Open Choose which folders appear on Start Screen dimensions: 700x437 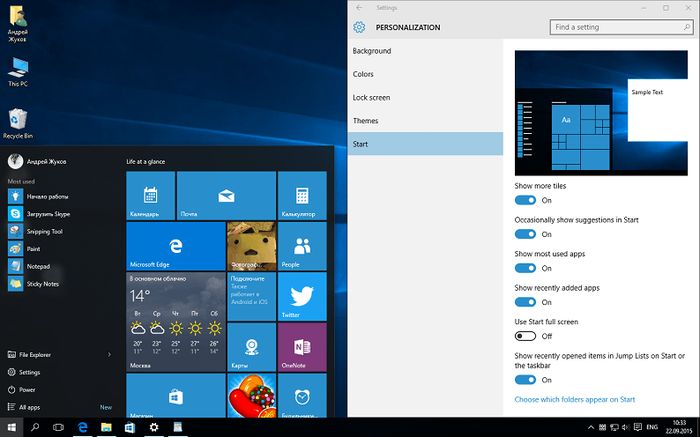pos(575,399)
